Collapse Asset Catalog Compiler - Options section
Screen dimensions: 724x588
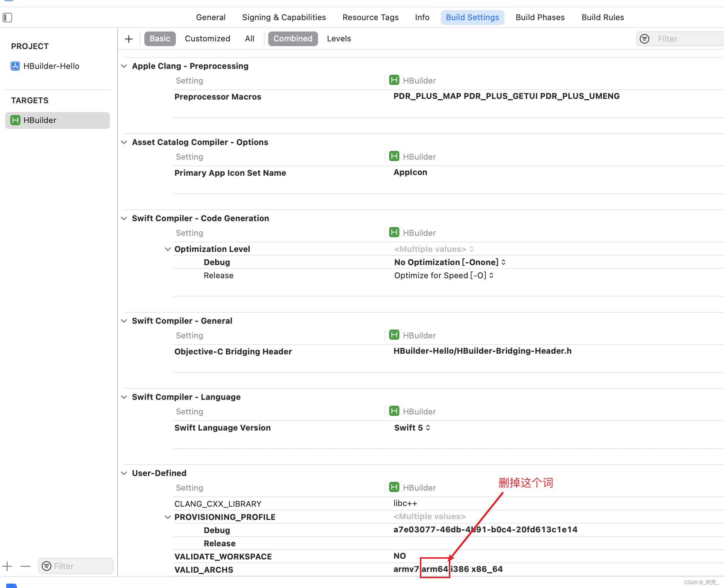pyautogui.click(x=124, y=142)
